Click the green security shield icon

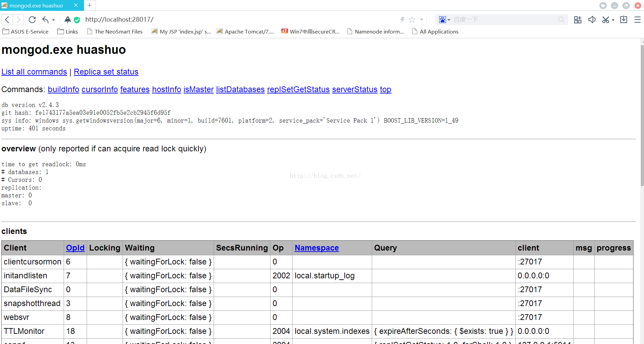[x=77, y=20]
